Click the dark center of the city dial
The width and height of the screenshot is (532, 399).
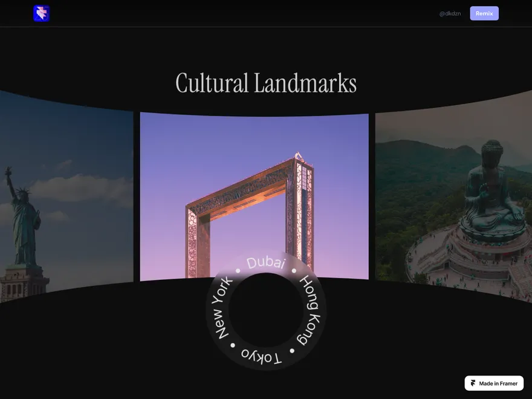coord(266,310)
